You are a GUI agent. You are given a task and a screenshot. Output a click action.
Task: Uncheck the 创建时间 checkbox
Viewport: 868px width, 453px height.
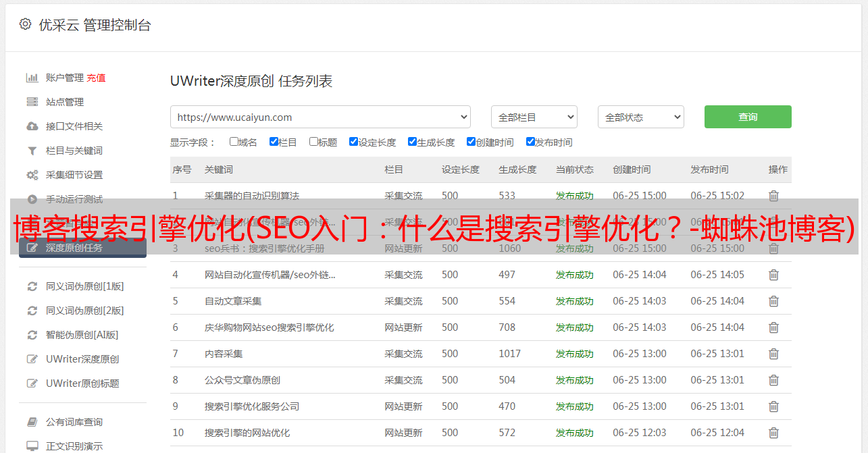tap(471, 142)
